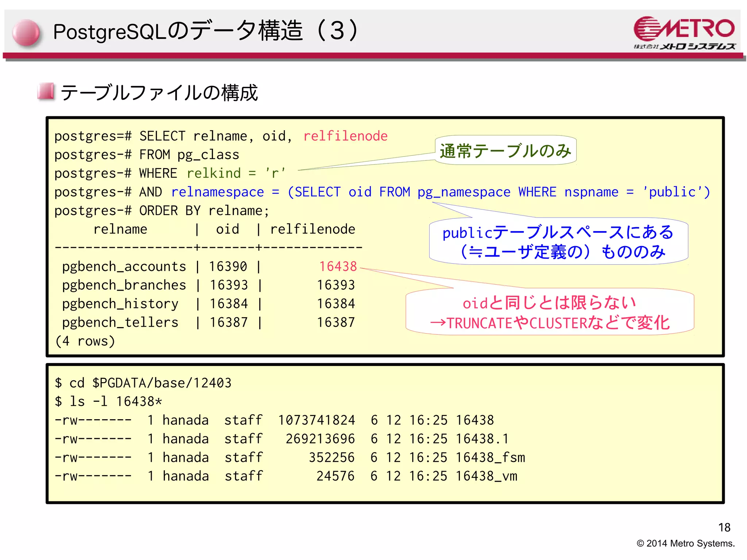Click the pink square section bullet
The image size is (747, 560).
click(x=46, y=91)
